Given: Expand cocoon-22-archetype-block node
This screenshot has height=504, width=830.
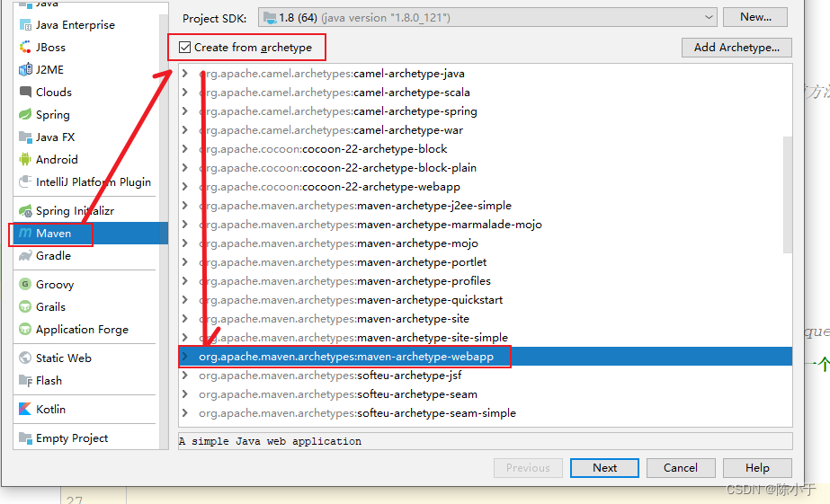Looking at the screenshot, I should [184, 148].
